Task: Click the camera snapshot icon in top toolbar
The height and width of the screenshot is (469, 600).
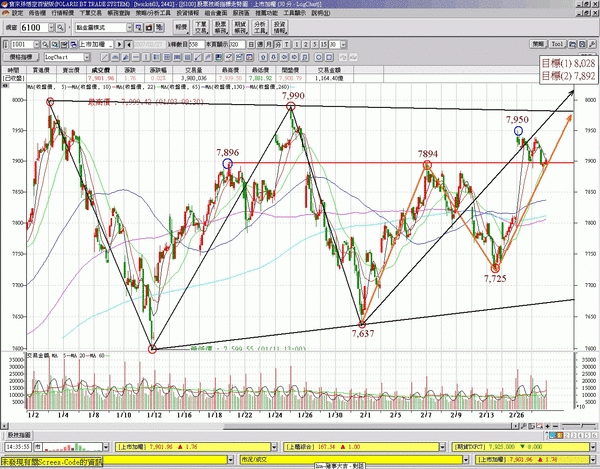Action: click(x=149, y=28)
